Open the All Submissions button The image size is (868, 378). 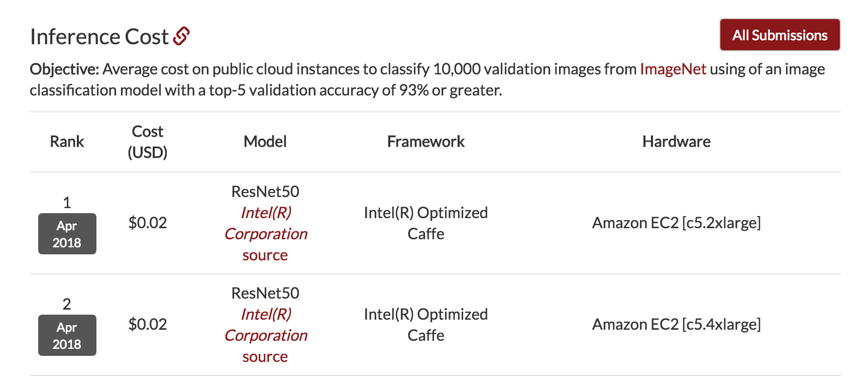780,35
